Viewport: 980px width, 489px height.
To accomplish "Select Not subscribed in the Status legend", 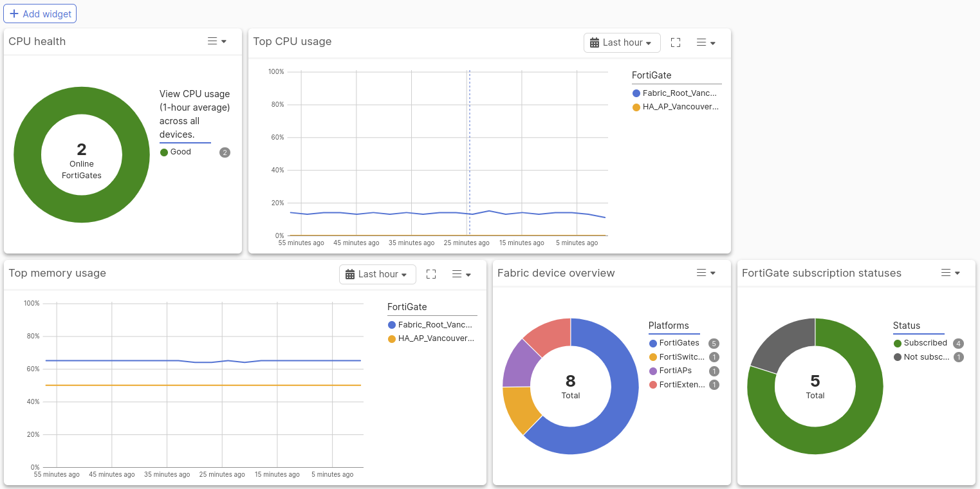I will point(925,356).
